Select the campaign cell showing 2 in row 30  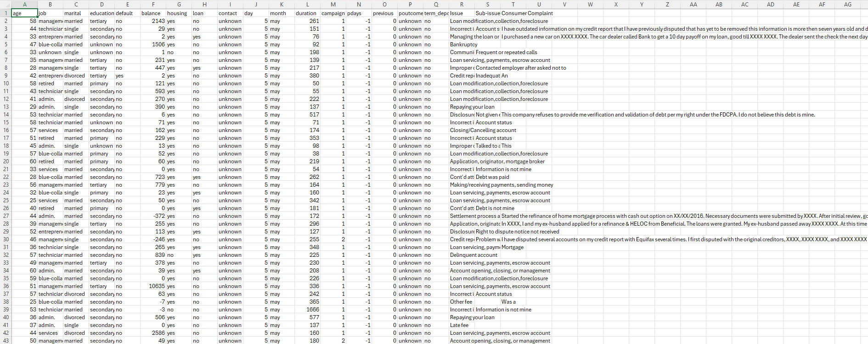coord(333,239)
